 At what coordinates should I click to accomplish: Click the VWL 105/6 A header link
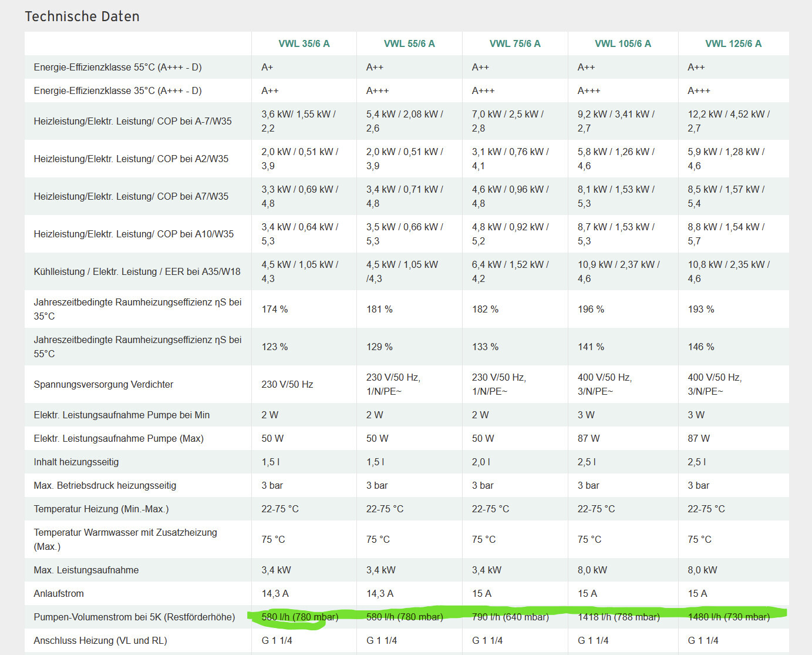tap(622, 43)
